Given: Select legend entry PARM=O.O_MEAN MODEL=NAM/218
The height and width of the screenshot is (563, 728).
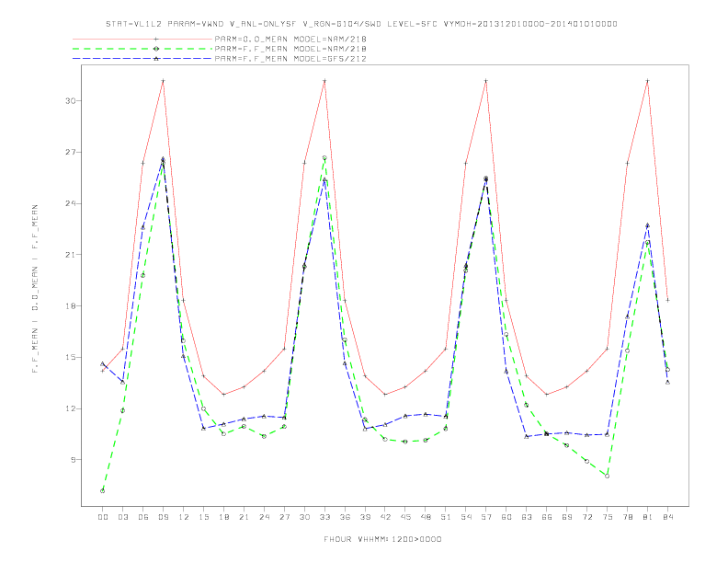Looking at the screenshot, I should pyautogui.click(x=290, y=39).
